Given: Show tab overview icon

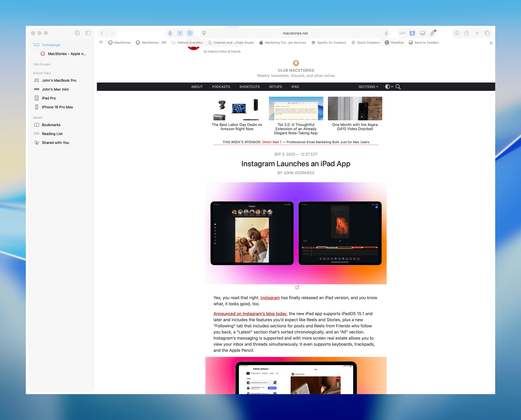Looking at the screenshot, I should [x=487, y=33].
